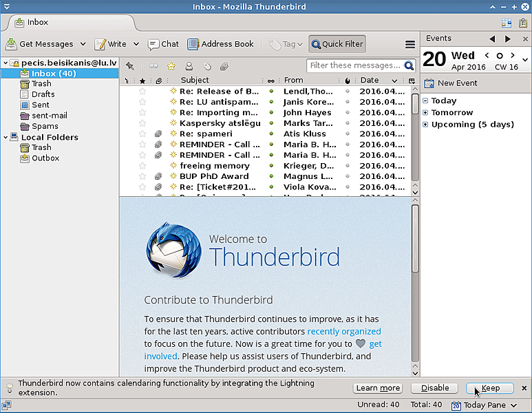Collapse the pecis.beisikanis@lu.lv account
This screenshot has width=532, height=413.
pos(6,63)
